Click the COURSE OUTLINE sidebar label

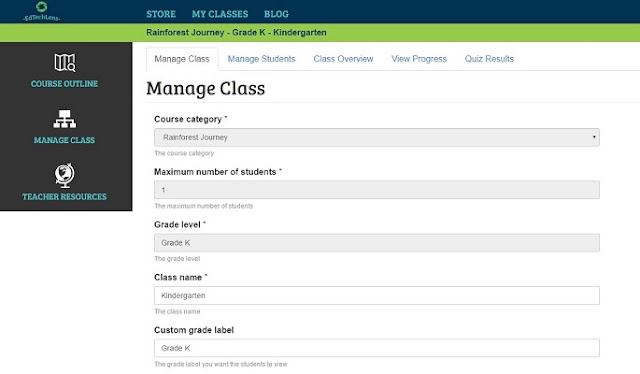click(64, 84)
